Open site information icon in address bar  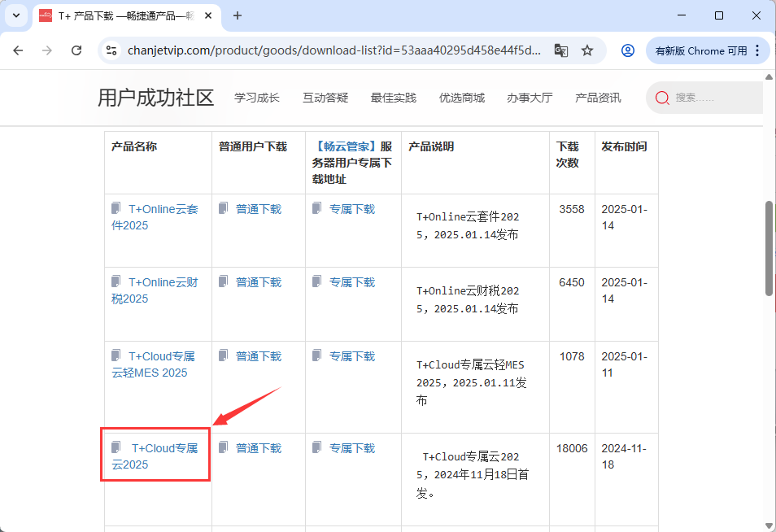tap(112, 50)
